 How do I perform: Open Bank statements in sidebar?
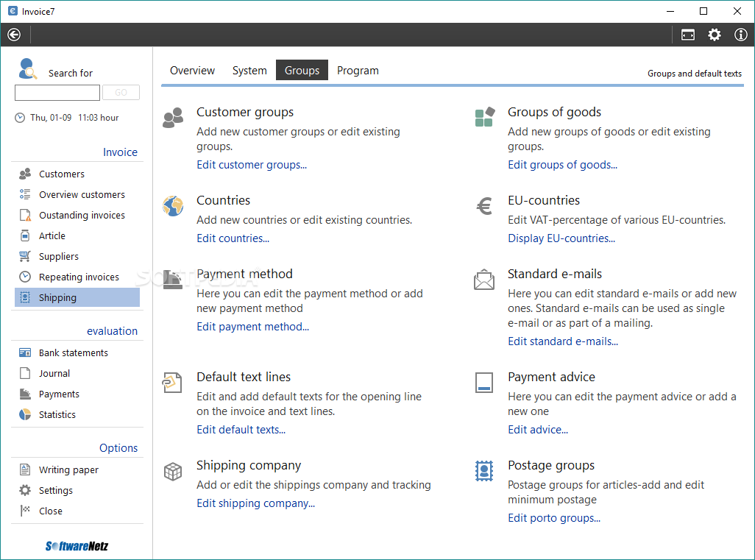tap(77, 353)
